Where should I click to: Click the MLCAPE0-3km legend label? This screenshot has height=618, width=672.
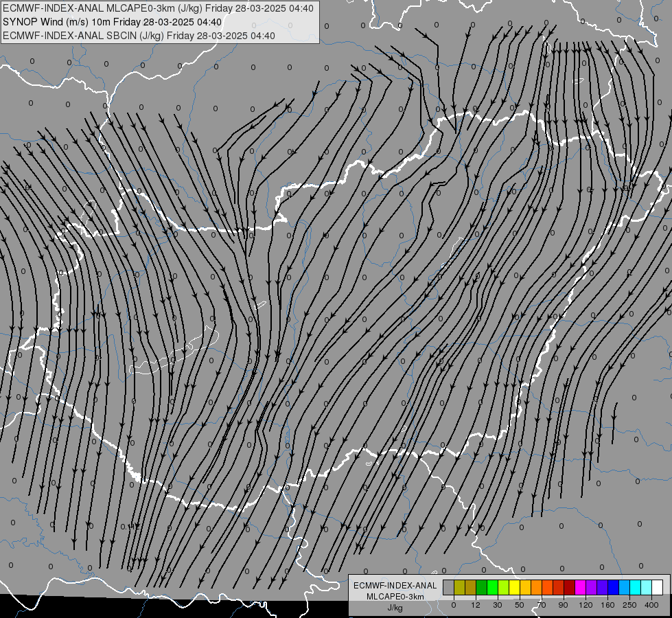[x=395, y=597]
